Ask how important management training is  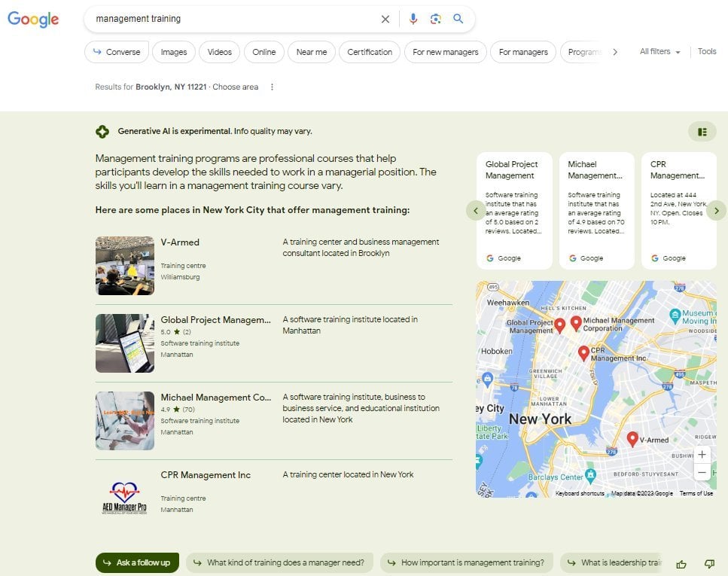pos(467,562)
